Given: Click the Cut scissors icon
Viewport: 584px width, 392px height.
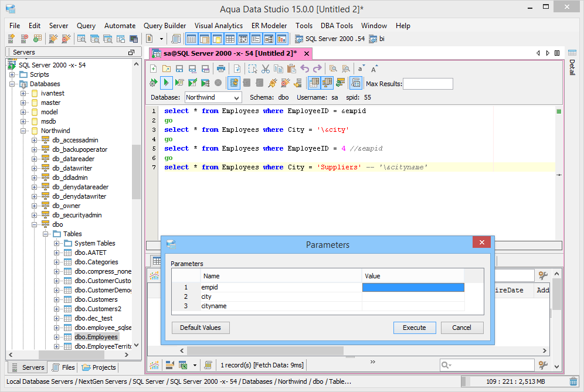Looking at the screenshot, I should [x=265, y=69].
